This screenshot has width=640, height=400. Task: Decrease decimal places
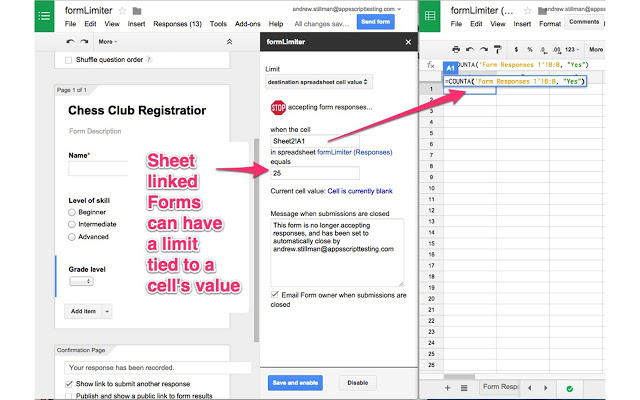point(543,49)
